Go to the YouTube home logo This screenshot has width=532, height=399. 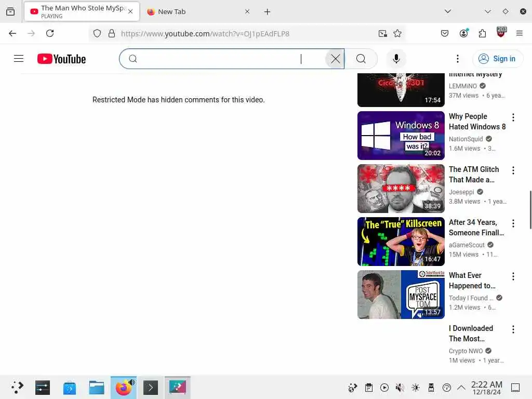coord(61,59)
